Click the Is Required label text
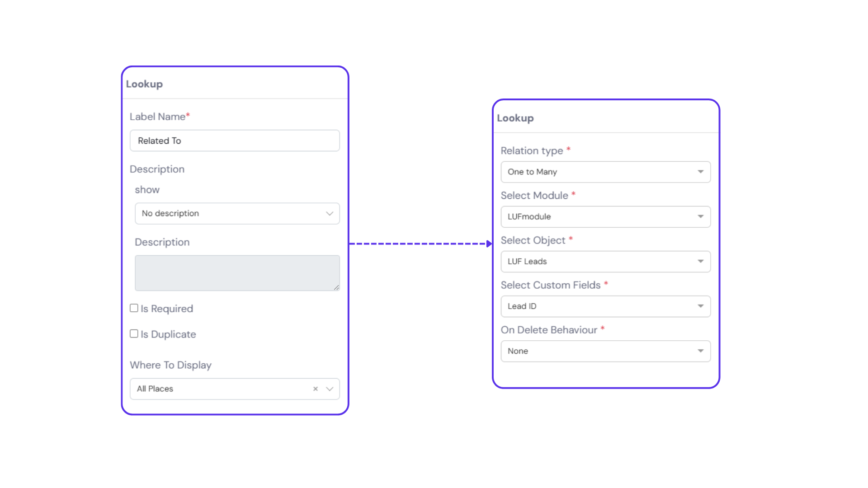The image size is (868, 488). click(167, 309)
